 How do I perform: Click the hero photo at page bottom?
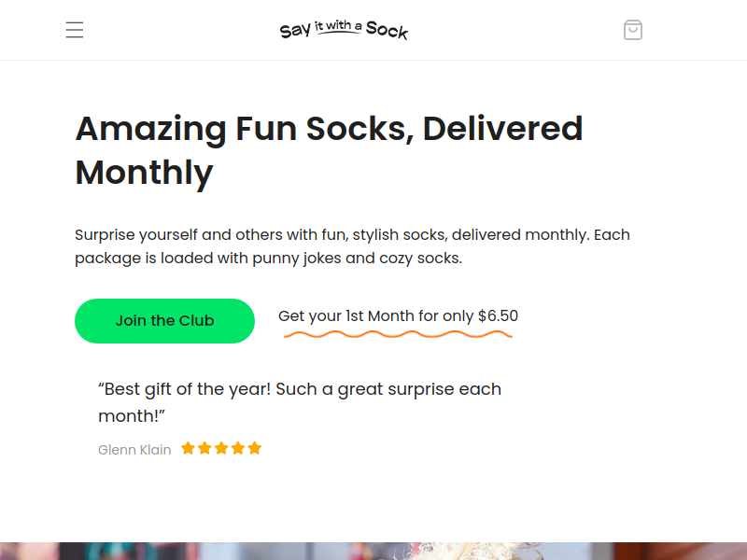click(x=373, y=551)
